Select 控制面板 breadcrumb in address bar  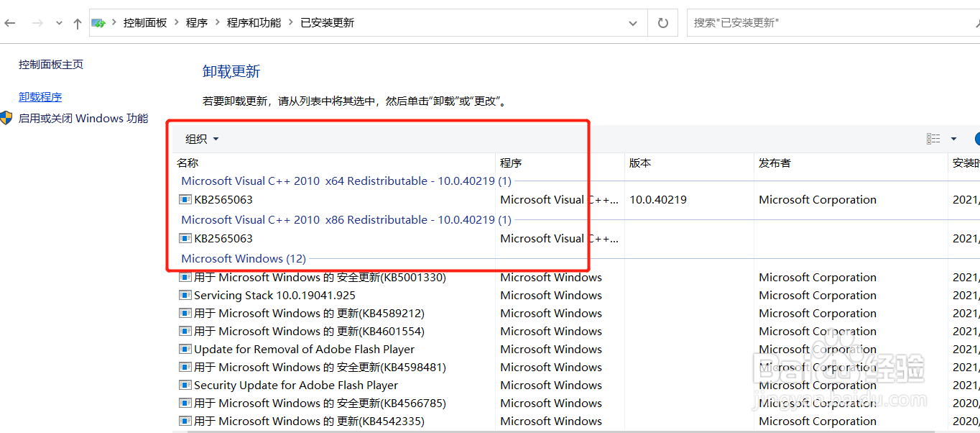coord(145,23)
